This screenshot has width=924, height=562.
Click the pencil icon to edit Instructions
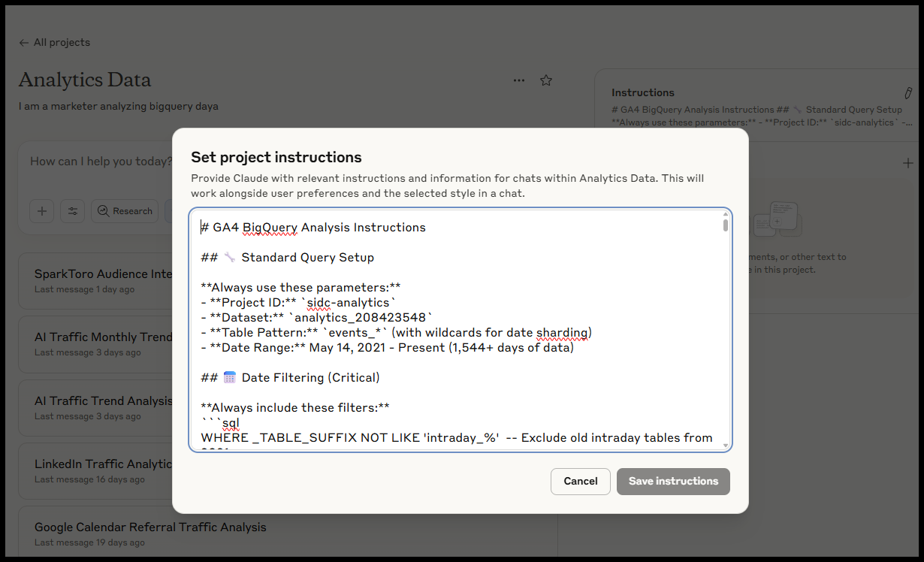pos(907,93)
